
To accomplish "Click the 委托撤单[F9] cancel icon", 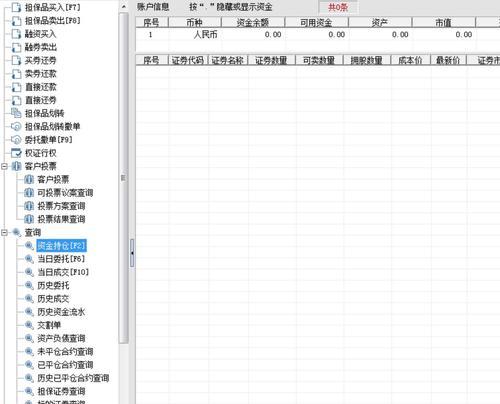I will pos(16,140).
